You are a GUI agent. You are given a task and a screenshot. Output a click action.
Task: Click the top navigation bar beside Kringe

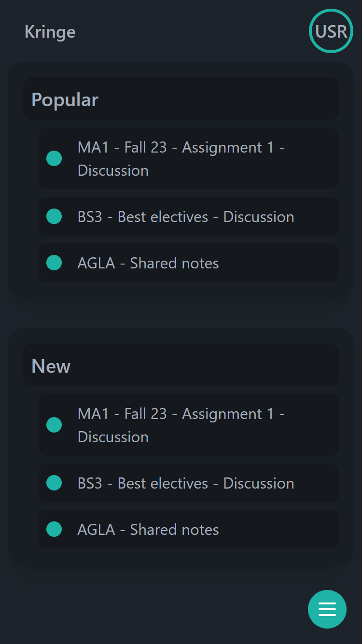coord(193,32)
